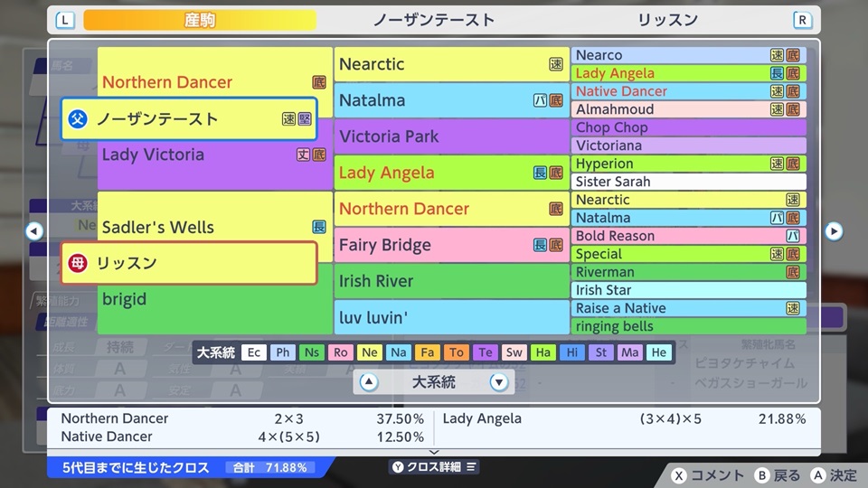Cycle 大系統 display mode up
Viewport: 868px width, 488px height.
click(x=369, y=381)
